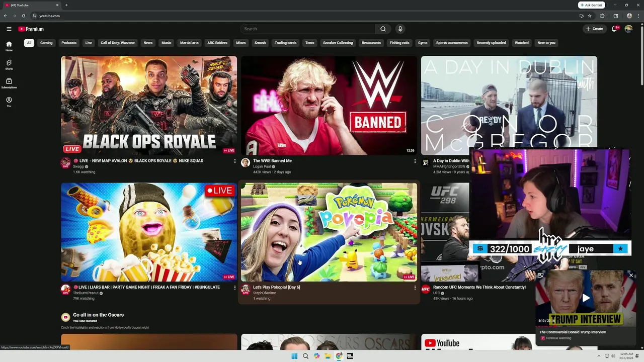644x362 pixels.
Task: Select the Gaming filter chip
Action: point(46,43)
